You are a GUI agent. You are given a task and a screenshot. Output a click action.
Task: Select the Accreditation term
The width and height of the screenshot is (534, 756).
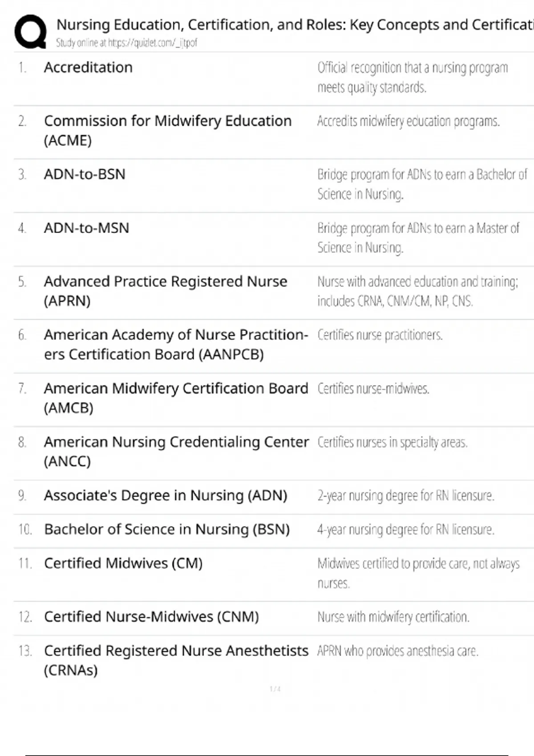(88, 68)
